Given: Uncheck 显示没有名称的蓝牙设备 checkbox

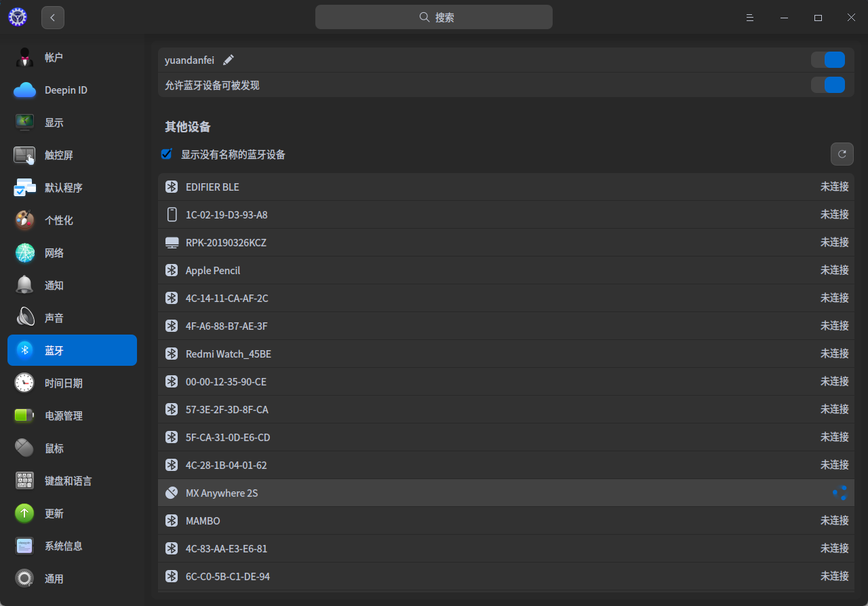Looking at the screenshot, I should [x=166, y=154].
